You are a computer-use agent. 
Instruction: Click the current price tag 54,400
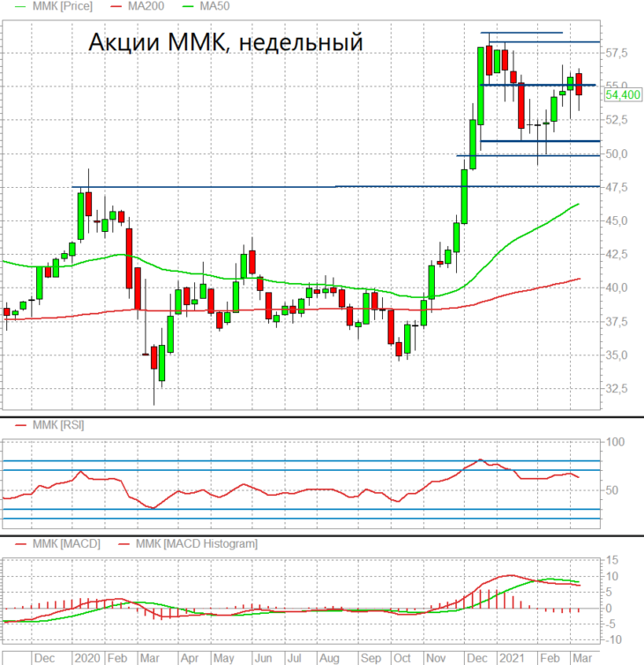[x=622, y=94]
